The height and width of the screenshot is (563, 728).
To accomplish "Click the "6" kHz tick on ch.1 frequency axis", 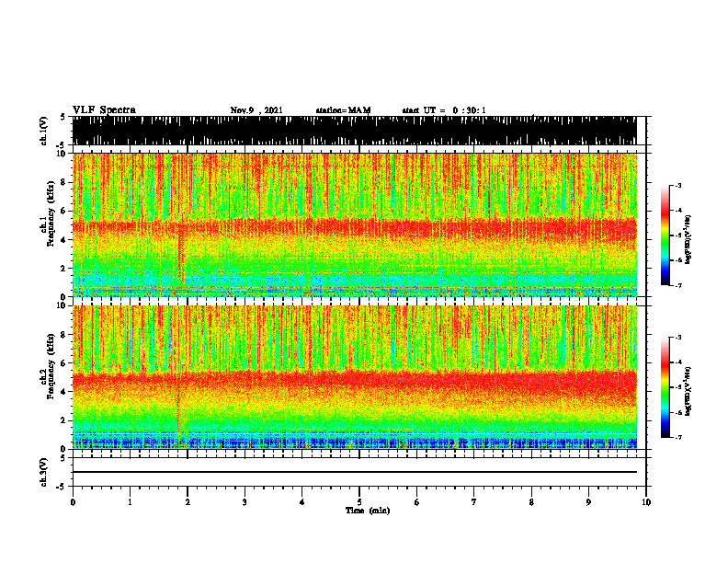I will pyautogui.click(x=63, y=212).
